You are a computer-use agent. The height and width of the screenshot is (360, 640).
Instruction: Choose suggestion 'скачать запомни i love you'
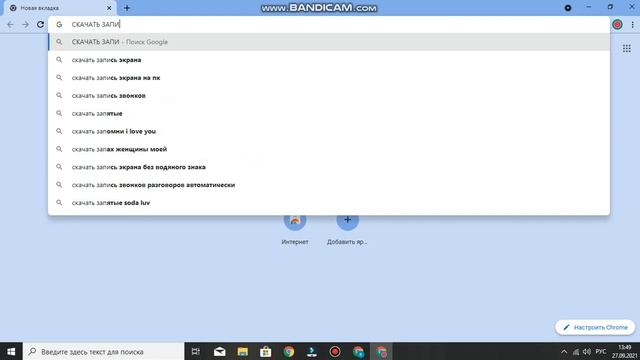(329, 131)
